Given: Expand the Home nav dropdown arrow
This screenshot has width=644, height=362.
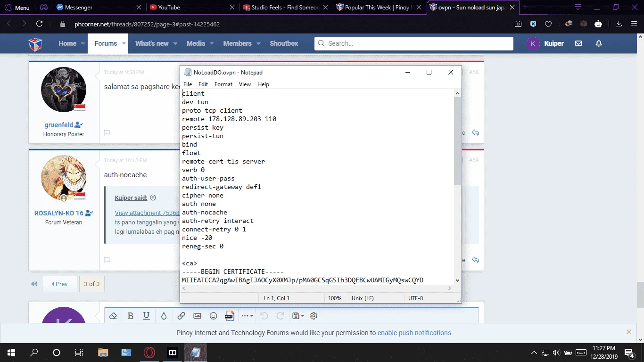Looking at the screenshot, I should coord(83,43).
